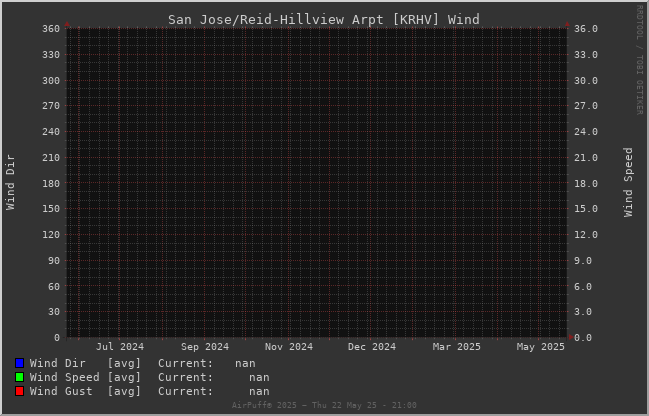Click the 150 value on left axis
The image size is (649, 416).
[51, 209]
